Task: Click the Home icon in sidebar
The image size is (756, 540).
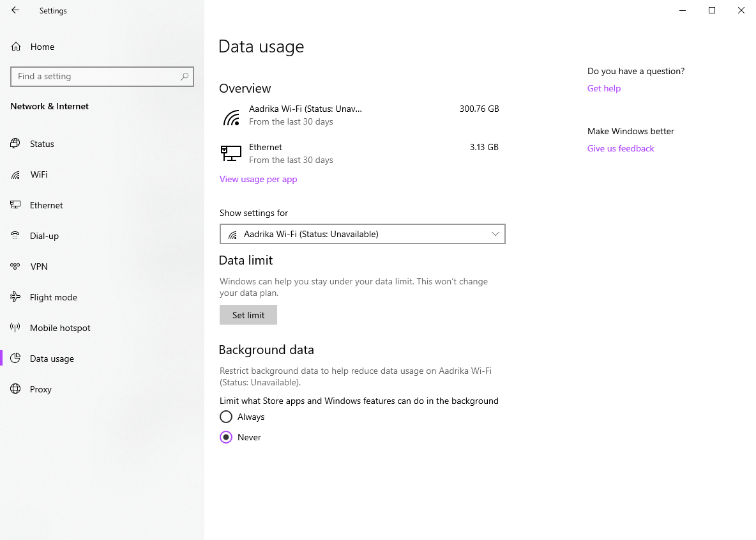Action: pyautogui.click(x=16, y=47)
